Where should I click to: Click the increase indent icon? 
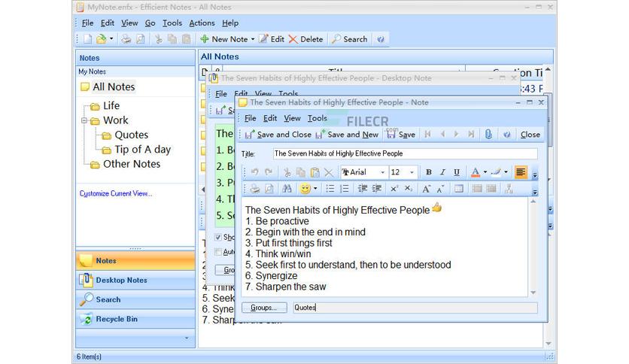click(377, 189)
